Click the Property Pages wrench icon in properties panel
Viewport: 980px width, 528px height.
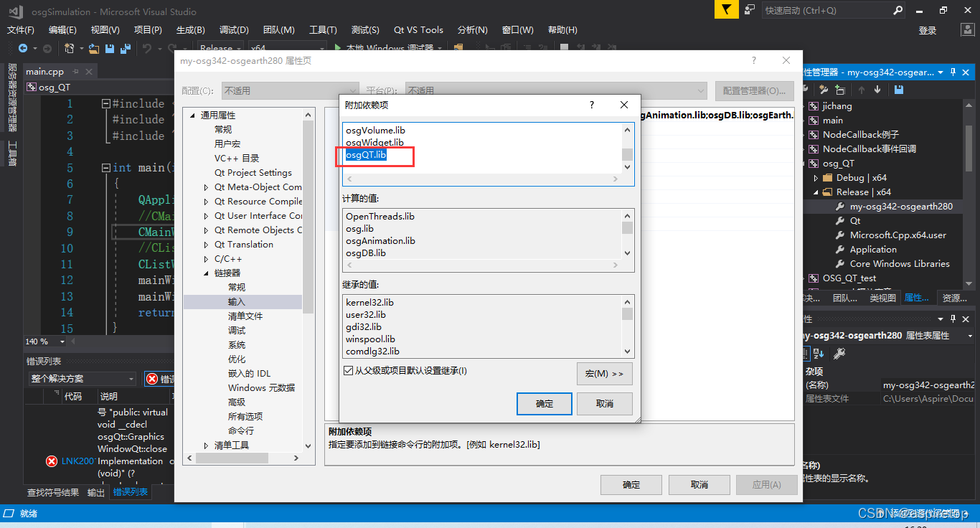[x=839, y=353]
